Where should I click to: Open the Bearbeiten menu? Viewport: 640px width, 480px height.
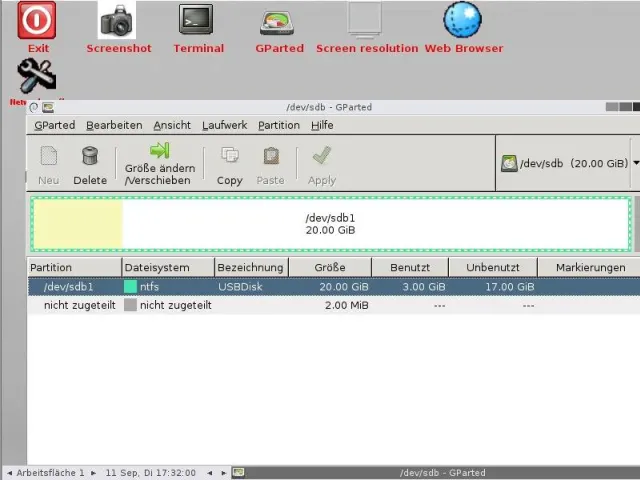114,125
